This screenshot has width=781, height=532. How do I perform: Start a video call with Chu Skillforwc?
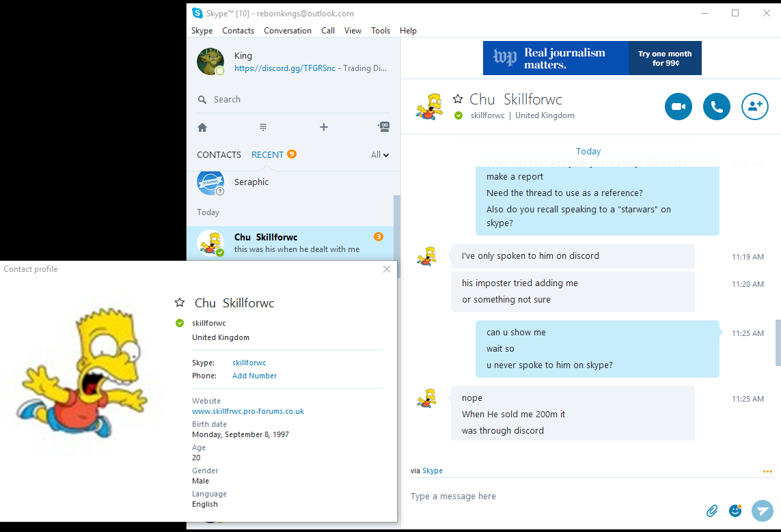(x=678, y=107)
